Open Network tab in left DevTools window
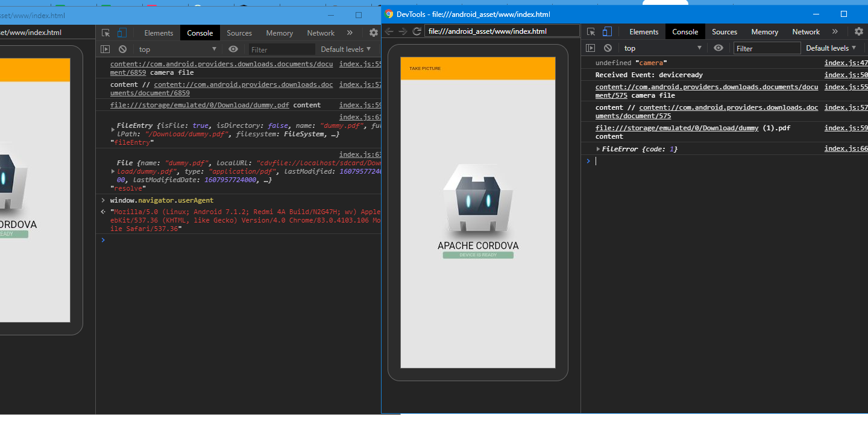 point(321,33)
